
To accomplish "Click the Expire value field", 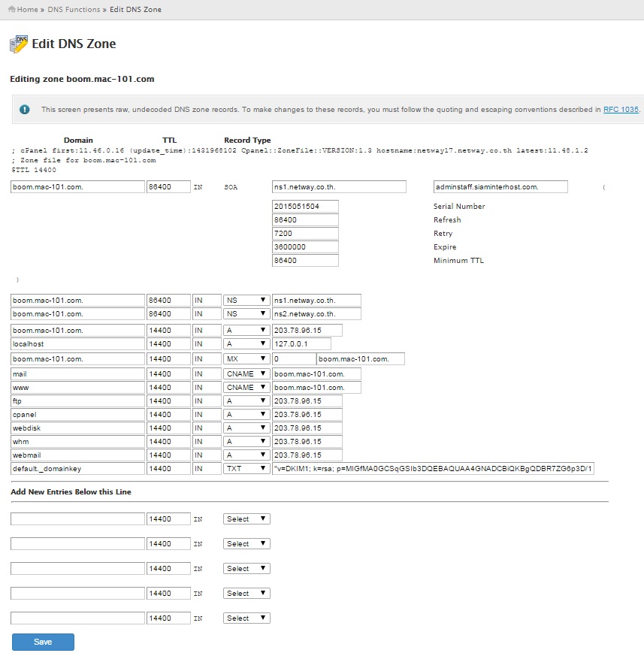I will [305, 247].
